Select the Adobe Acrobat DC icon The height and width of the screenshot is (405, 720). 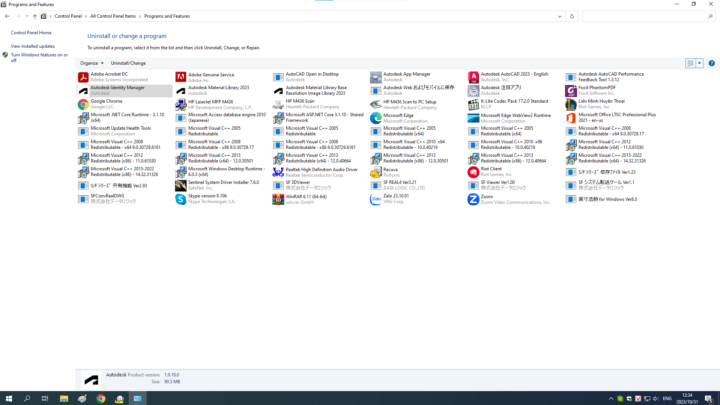coord(83,77)
